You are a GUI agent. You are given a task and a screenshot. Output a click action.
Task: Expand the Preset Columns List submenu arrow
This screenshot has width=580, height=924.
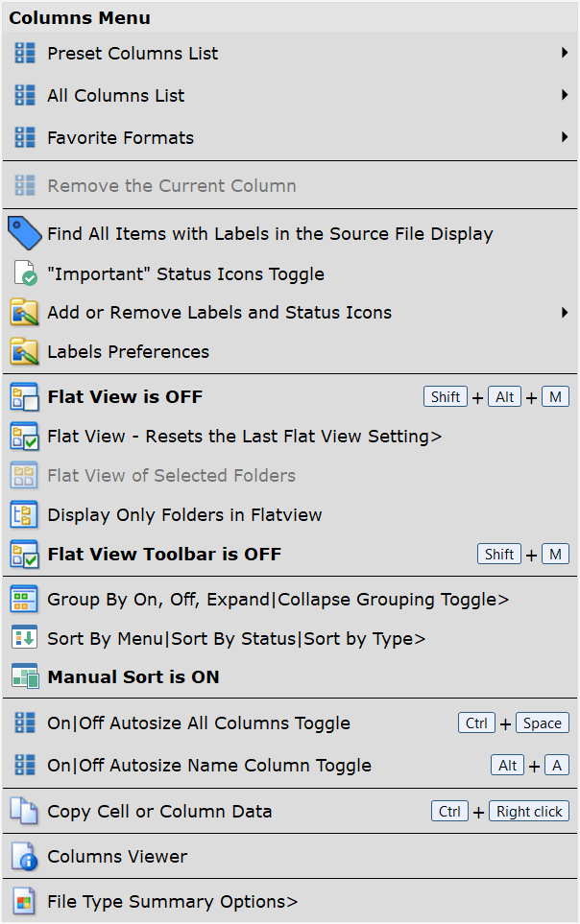[x=566, y=53]
